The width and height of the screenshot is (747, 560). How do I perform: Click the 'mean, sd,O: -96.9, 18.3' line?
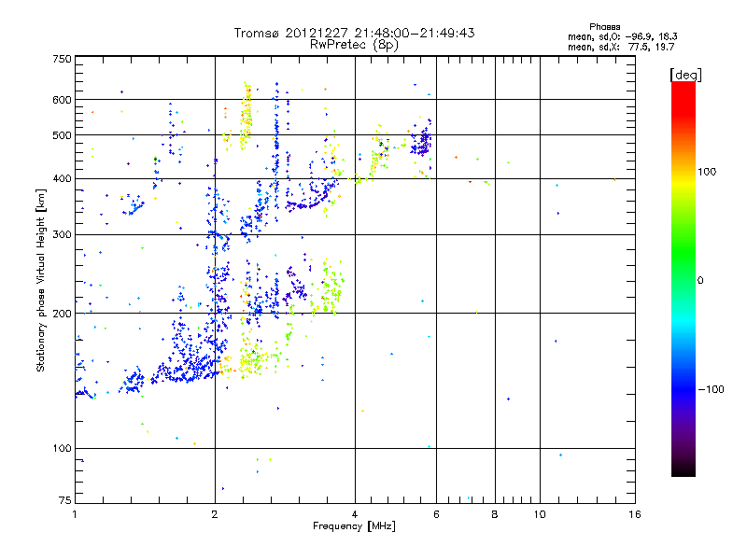(x=622, y=36)
